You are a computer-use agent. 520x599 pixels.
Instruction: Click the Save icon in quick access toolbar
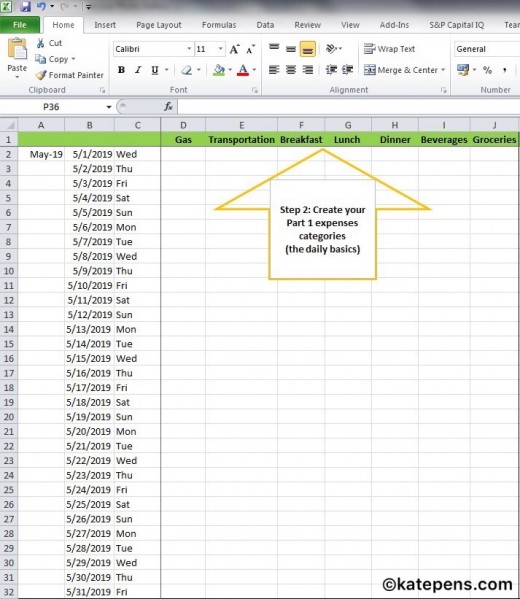point(26,6)
